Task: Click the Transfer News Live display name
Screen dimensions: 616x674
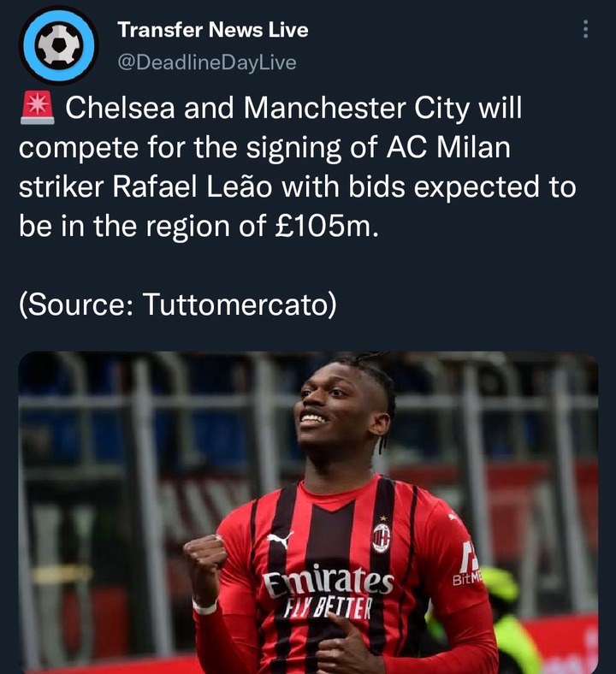Action: click(213, 30)
